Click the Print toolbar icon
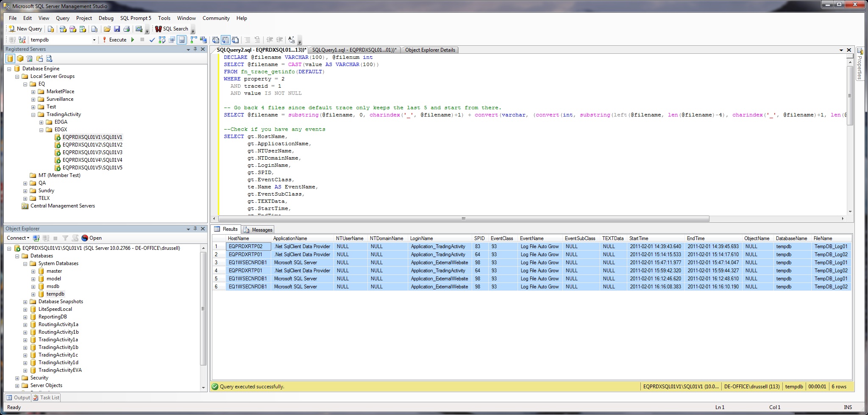This screenshot has width=868, height=415. (128, 29)
